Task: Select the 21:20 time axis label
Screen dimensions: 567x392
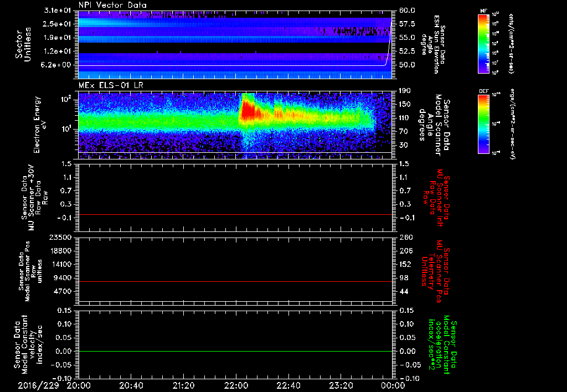Action: coord(183,385)
